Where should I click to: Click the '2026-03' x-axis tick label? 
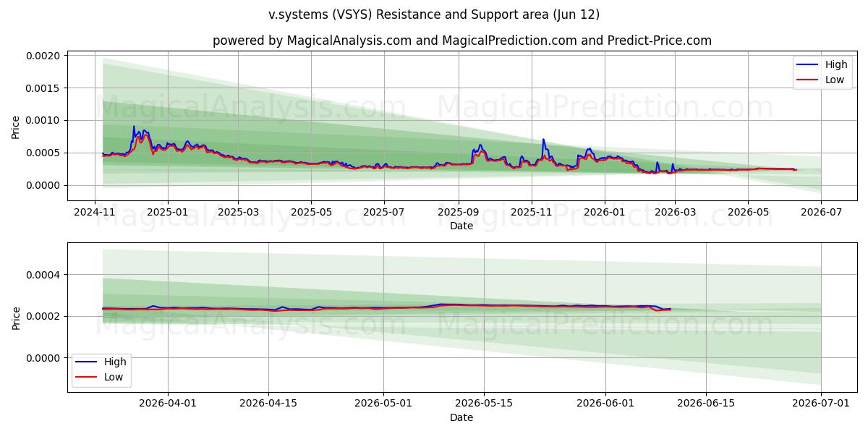coord(674,212)
